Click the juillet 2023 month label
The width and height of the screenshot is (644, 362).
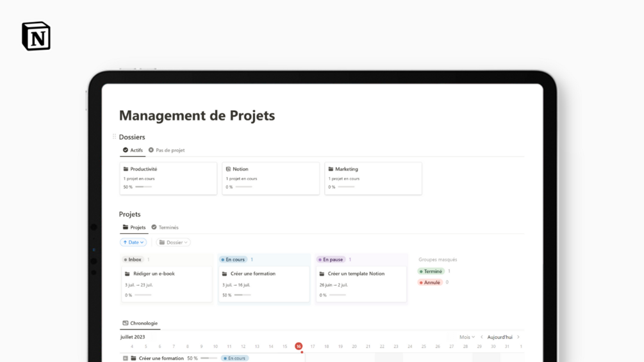pos(133,337)
